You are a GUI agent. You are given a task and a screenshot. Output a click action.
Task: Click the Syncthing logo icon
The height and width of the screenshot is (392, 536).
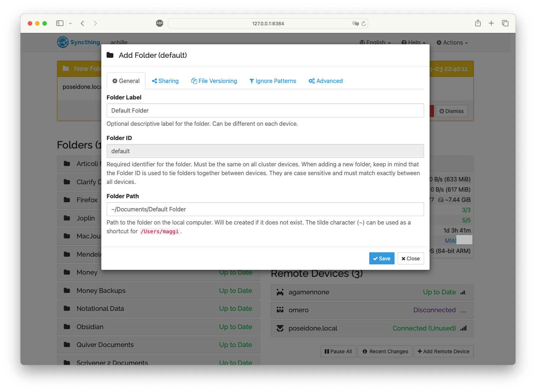63,42
